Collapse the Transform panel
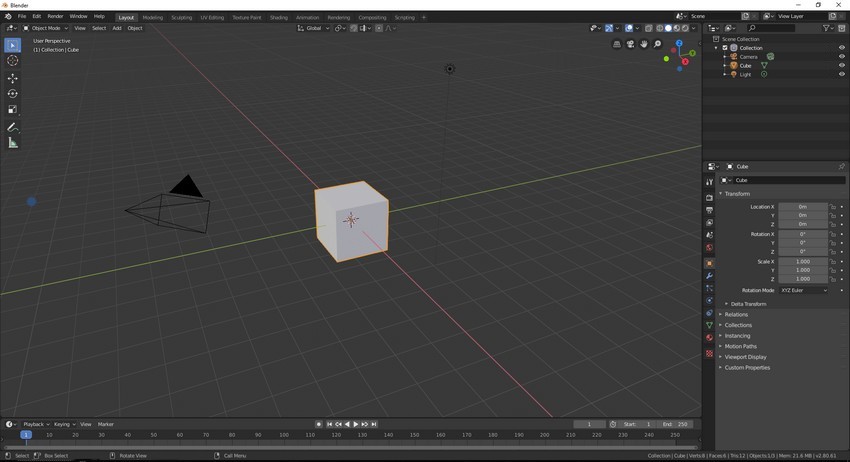The height and width of the screenshot is (462, 850). click(x=735, y=194)
